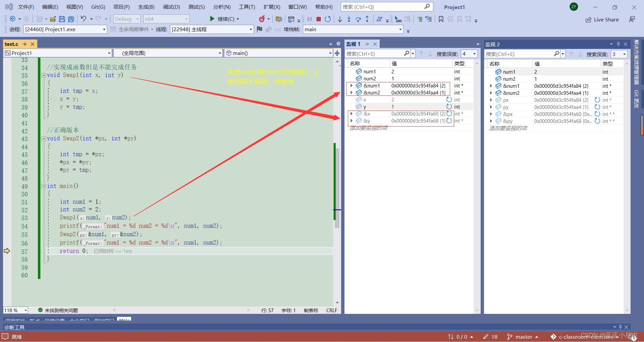The width and height of the screenshot is (644, 342).
Task: Click the Step Out icon
Action: (367, 19)
